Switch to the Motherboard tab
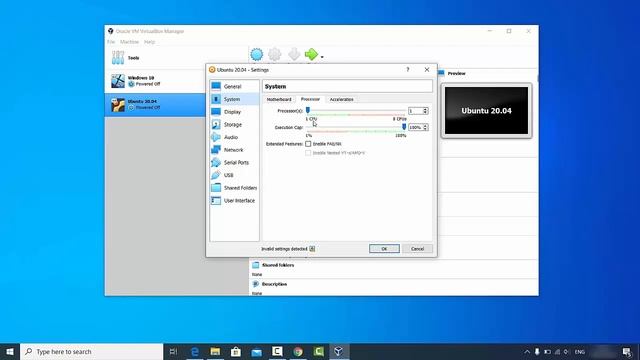 [279, 99]
